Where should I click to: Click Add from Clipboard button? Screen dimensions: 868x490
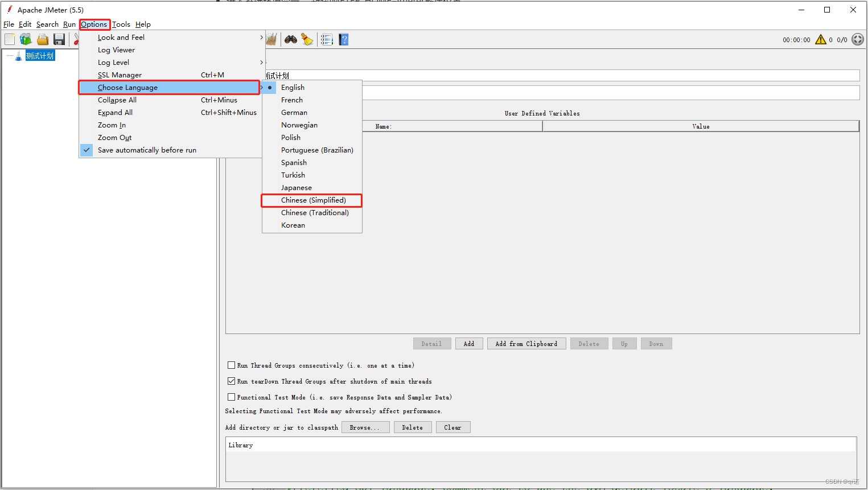(x=526, y=344)
